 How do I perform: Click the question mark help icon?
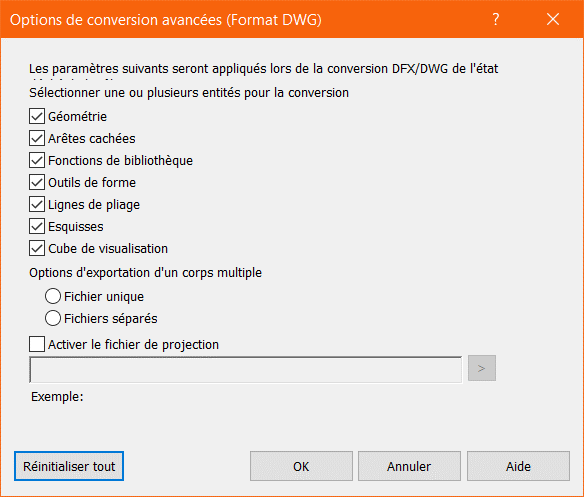click(496, 19)
